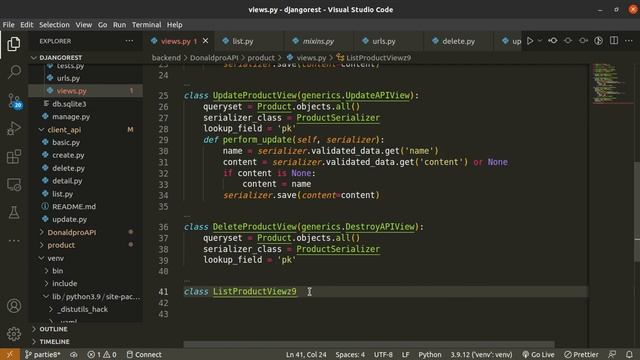Switch to the delete.py editor tab
The image size is (640, 360).
coord(458,41)
